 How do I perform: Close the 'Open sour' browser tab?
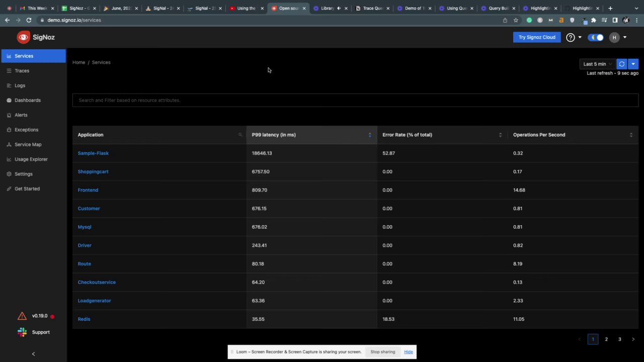point(304,9)
